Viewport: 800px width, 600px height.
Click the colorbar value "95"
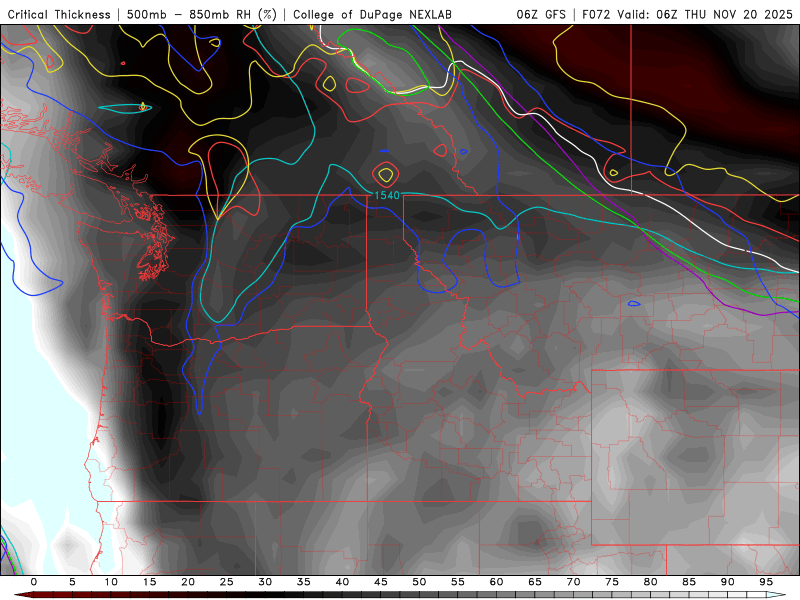[x=766, y=582]
